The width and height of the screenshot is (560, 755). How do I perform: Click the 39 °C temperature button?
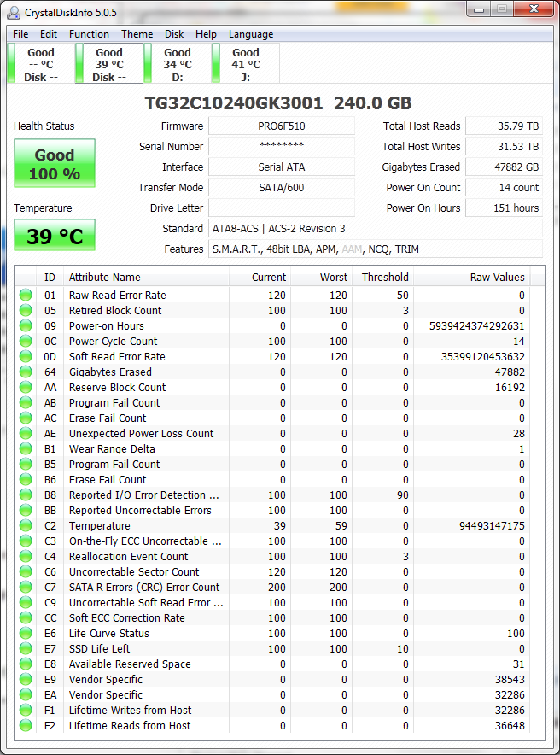point(55,236)
